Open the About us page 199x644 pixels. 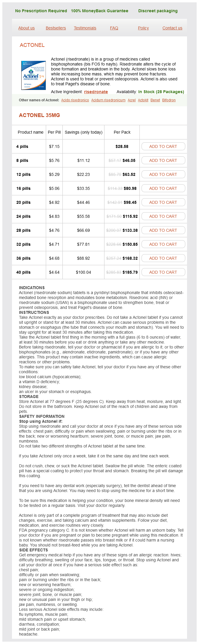(x=27, y=28)
